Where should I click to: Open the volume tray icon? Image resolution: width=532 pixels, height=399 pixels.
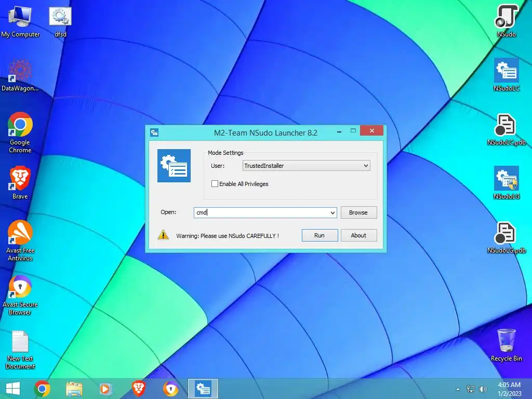[483, 389]
